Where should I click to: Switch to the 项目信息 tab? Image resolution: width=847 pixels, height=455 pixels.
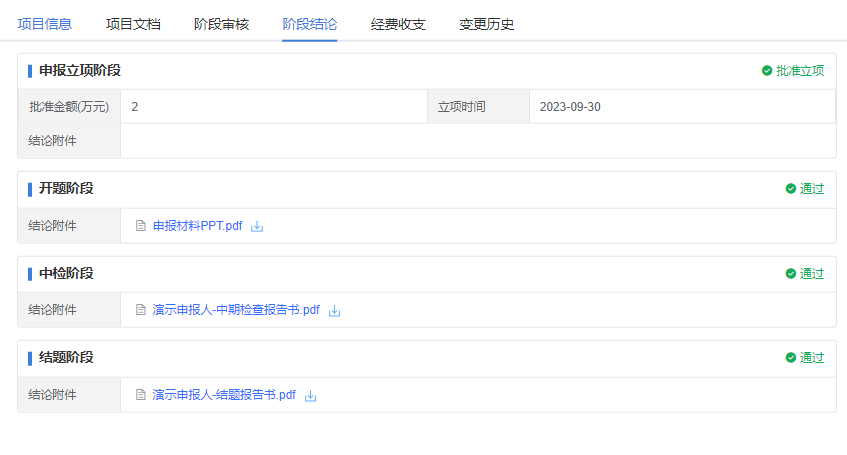[44, 24]
